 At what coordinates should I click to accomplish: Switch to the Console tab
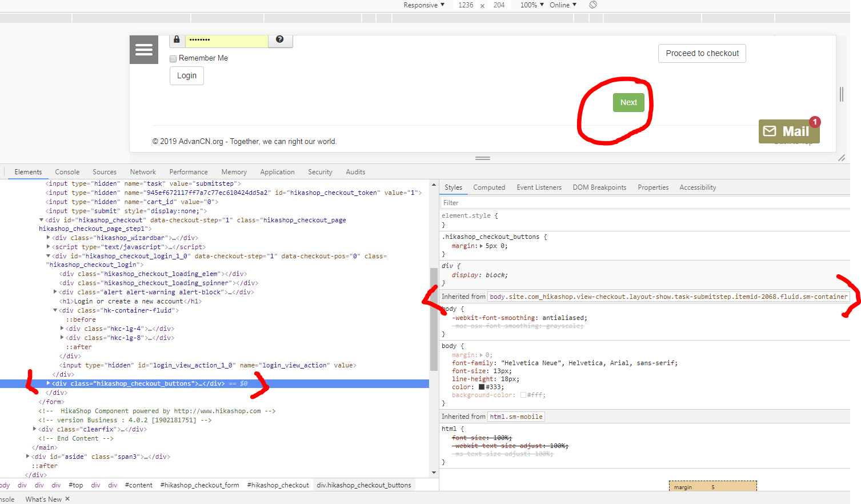coord(67,172)
